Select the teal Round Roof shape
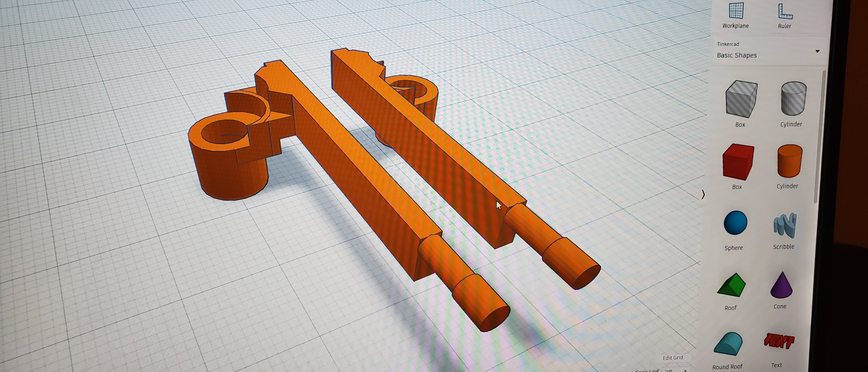This screenshot has width=868, height=372. (x=728, y=351)
